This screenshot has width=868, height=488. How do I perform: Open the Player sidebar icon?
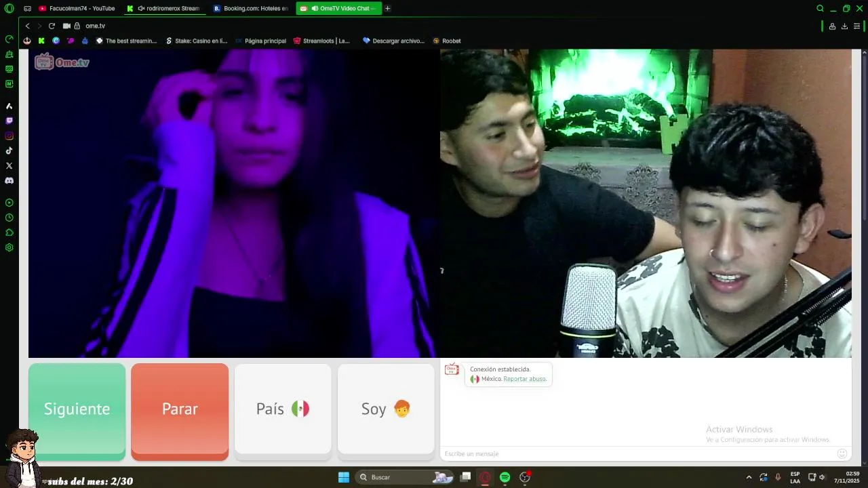click(9, 203)
